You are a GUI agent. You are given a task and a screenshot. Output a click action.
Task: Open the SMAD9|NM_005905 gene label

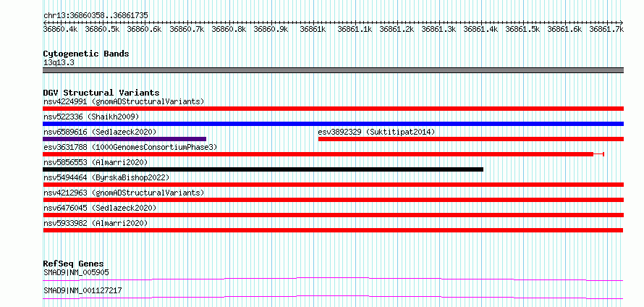tap(76, 272)
